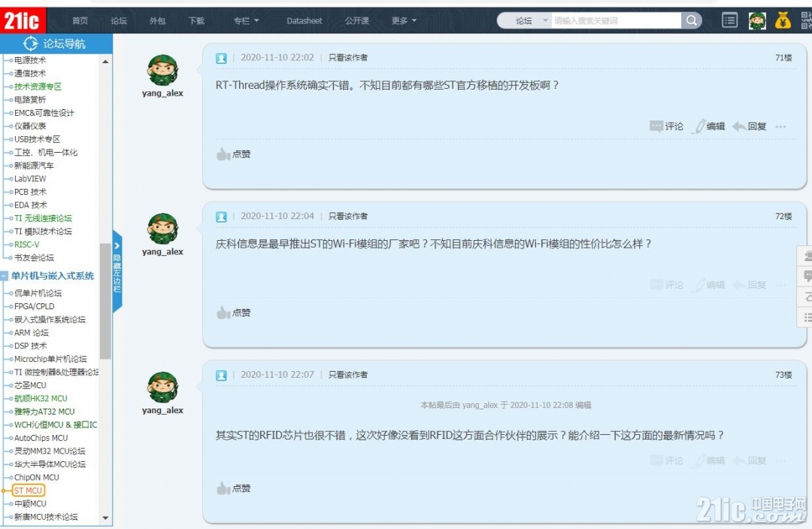812x529 pixels.
Task: Toggle 只看该作者 on the 71楼 post
Action: pyautogui.click(x=348, y=57)
